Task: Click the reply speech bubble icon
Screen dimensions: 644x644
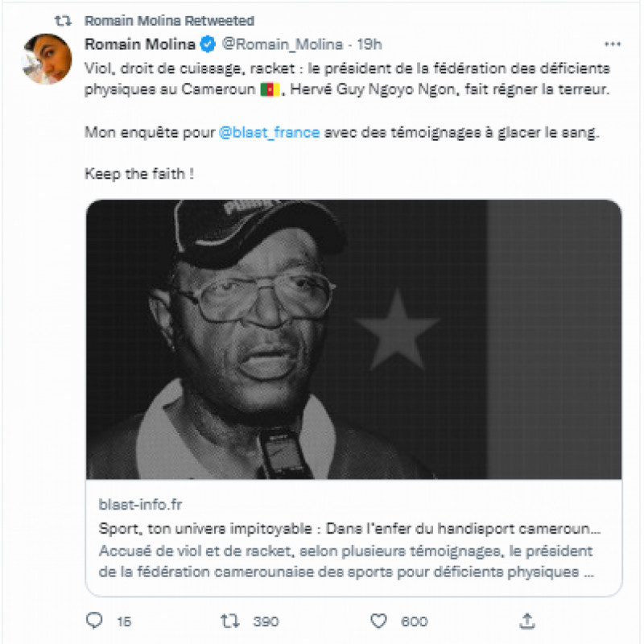Action: (x=94, y=621)
